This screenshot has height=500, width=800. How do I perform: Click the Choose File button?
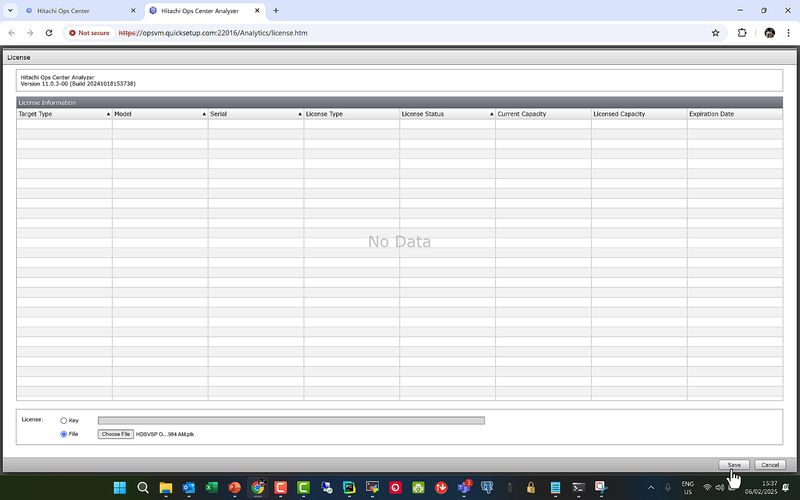116,434
